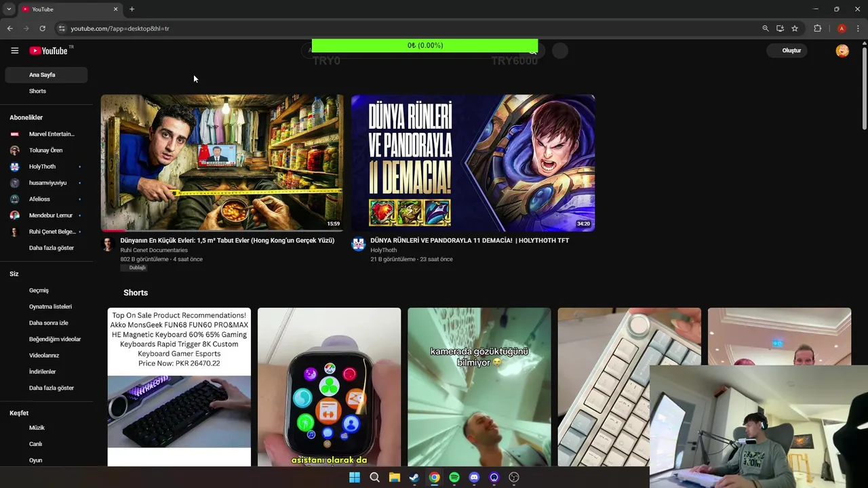Viewport: 868px width, 488px height.
Task: Open the Siz section heading
Action: pos(14,274)
